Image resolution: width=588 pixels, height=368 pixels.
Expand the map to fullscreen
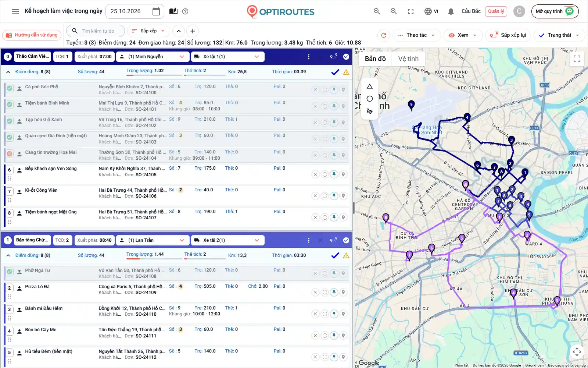click(x=577, y=59)
